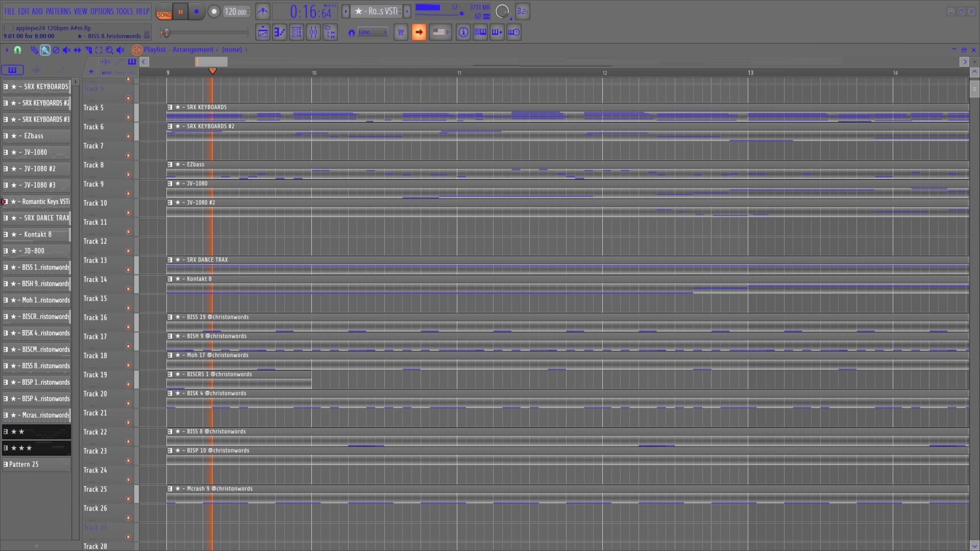Open the ADD menu
Viewport: 980px width, 551px height.
click(37, 11)
